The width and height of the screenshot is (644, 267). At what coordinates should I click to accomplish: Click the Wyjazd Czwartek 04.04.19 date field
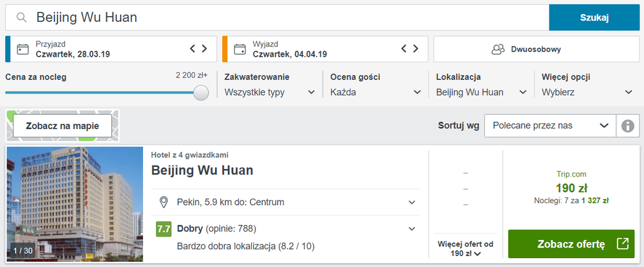pyautogui.click(x=325, y=49)
